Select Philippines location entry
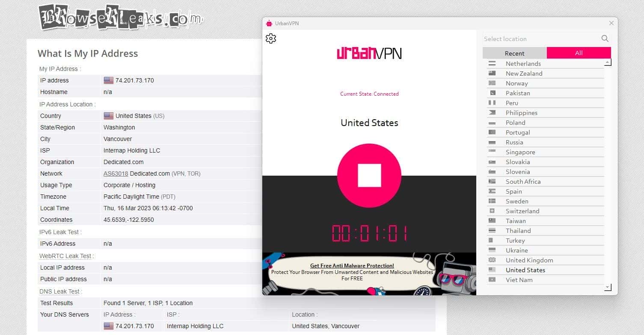This screenshot has height=335, width=644. (x=546, y=113)
